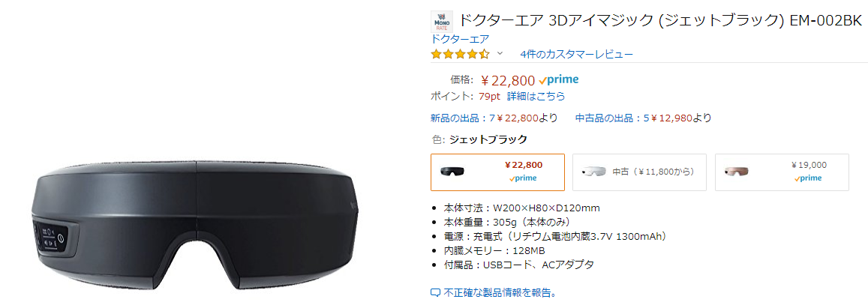868x305 pixels.
Task: Click the MonoRate icon beside product title
Action: click(442, 21)
